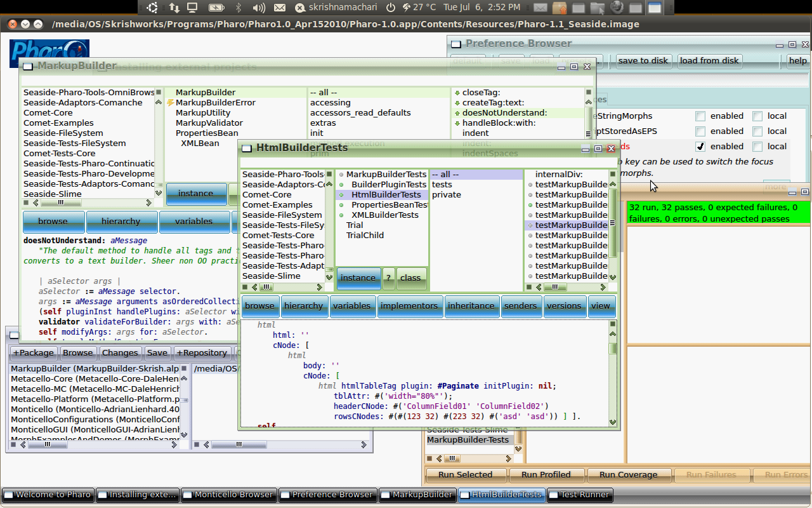The height and width of the screenshot is (508, 812).
Task: Click the battery indicator icon
Action: [216, 8]
